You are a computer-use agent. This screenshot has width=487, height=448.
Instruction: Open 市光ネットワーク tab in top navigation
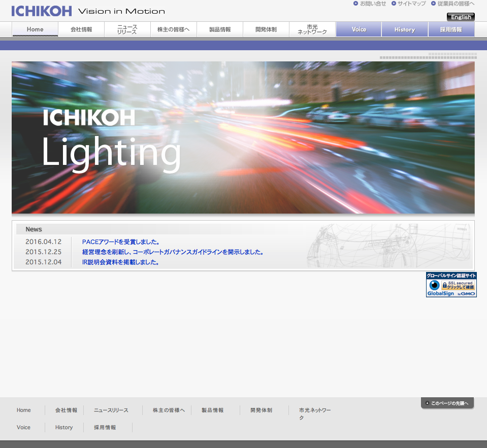(312, 29)
